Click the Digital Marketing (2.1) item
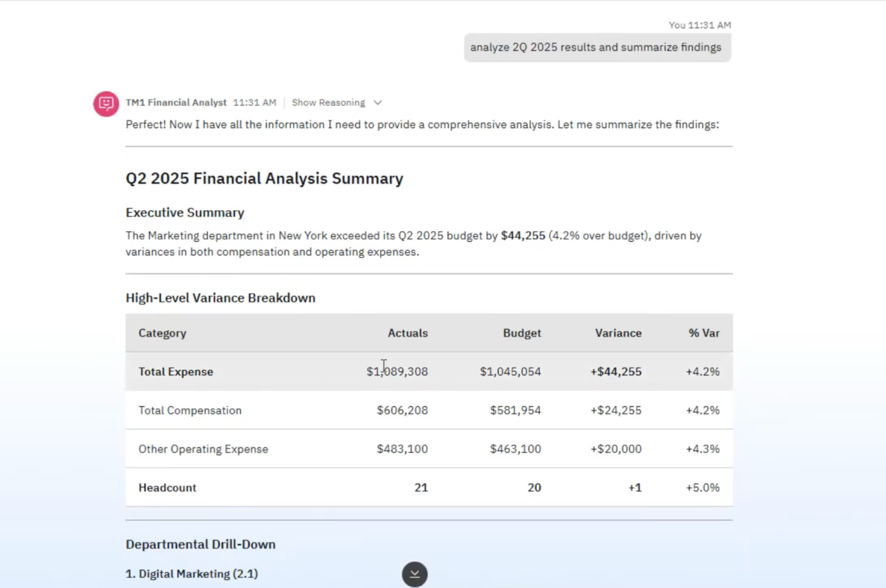Viewport: 886px width, 588px height. [x=192, y=573]
